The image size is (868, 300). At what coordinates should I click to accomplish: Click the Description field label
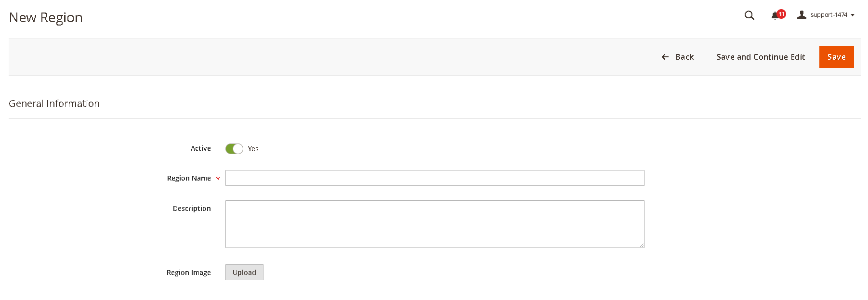coord(192,209)
